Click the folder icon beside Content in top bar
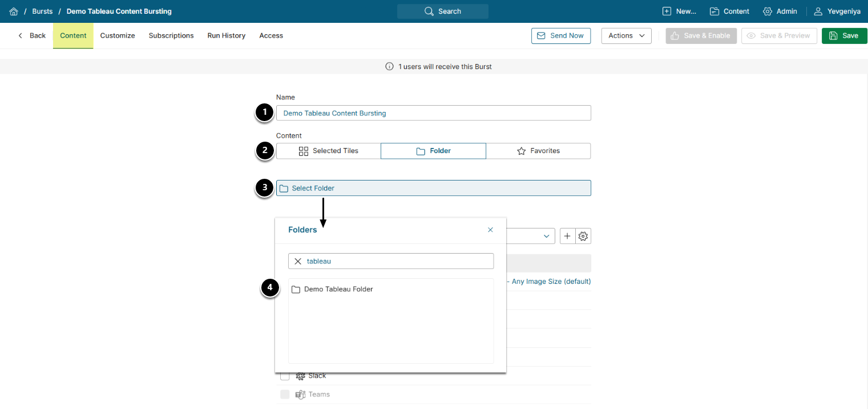This screenshot has height=409, width=868. pos(714,11)
